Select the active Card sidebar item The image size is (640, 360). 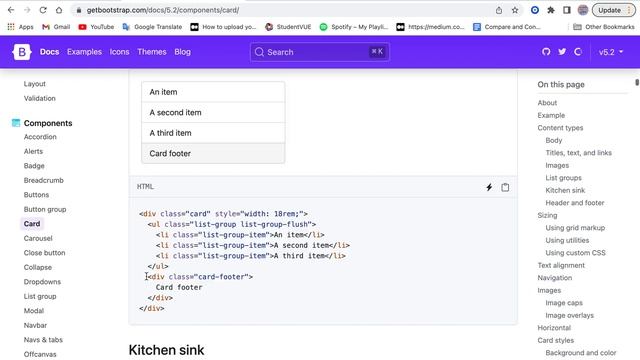pyautogui.click(x=32, y=224)
